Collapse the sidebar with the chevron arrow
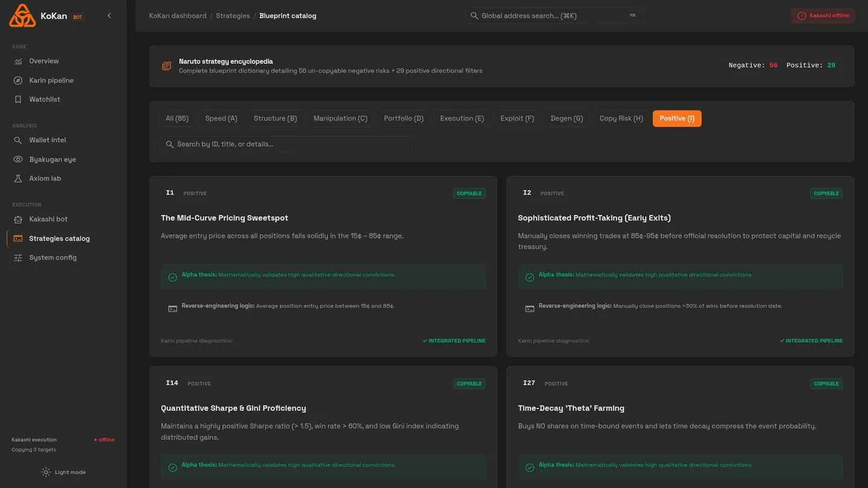 [109, 16]
